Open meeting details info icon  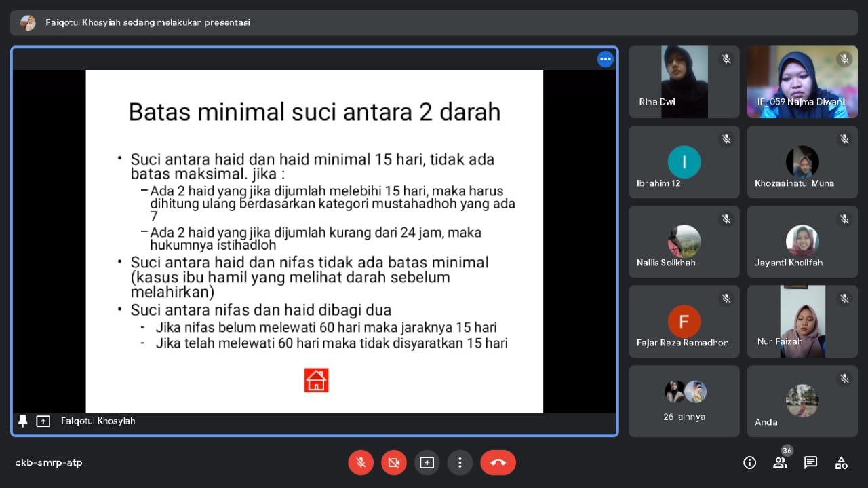749,463
